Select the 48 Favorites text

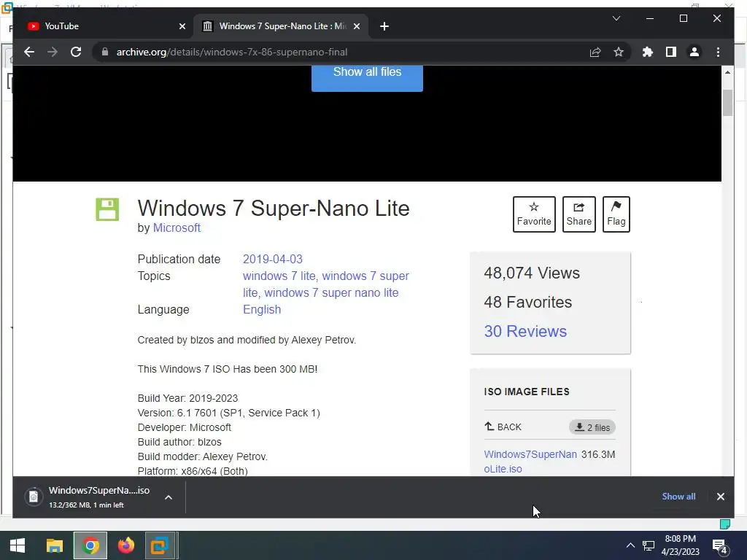tap(528, 303)
